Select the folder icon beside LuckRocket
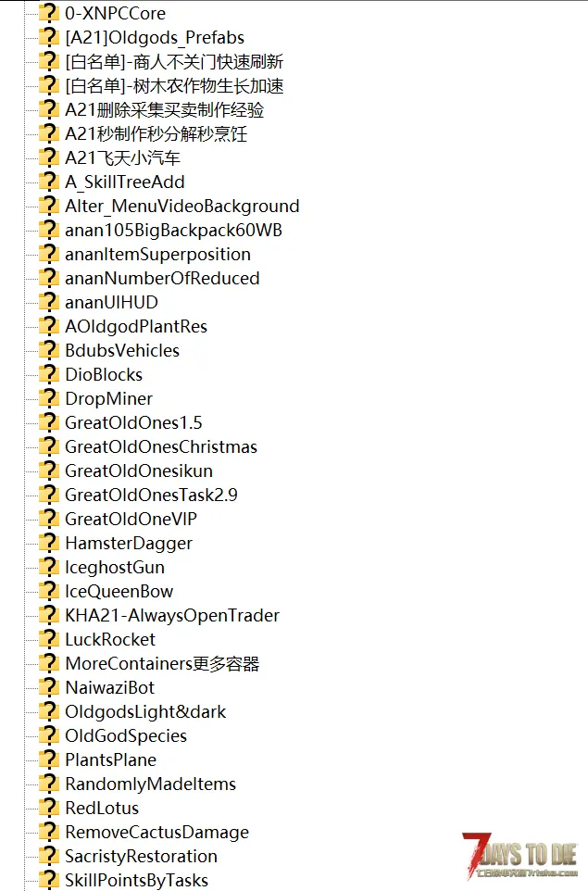588x891 pixels. (49, 639)
